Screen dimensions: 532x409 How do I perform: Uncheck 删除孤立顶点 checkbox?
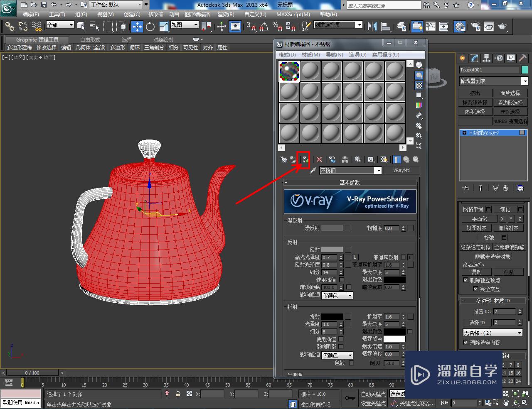465,280
